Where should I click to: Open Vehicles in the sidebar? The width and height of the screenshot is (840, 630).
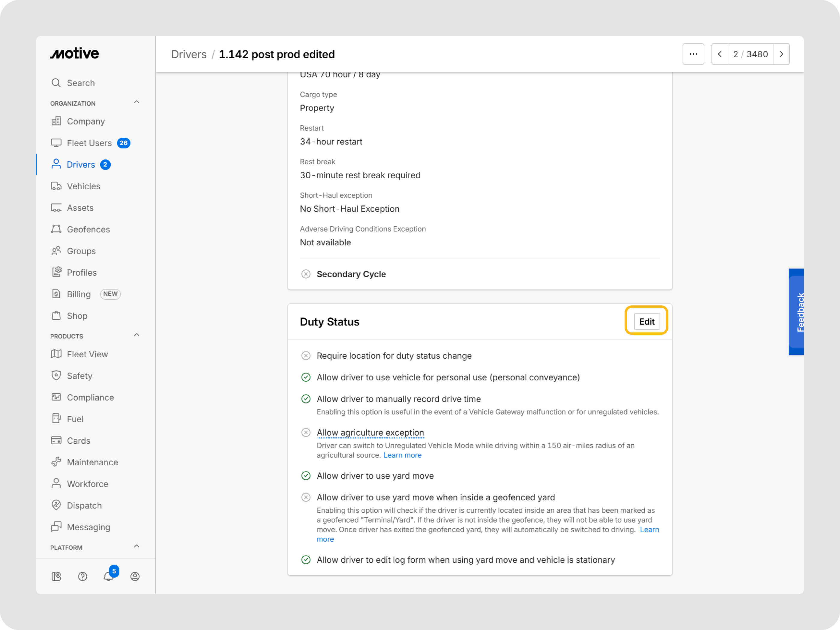point(83,186)
